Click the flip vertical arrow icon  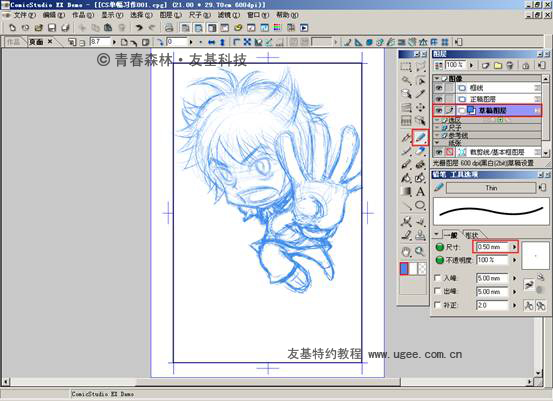[x=222, y=42]
